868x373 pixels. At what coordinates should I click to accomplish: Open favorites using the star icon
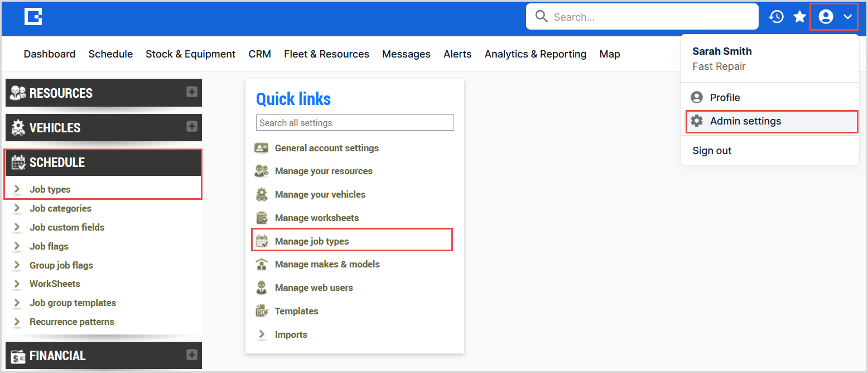coord(800,17)
